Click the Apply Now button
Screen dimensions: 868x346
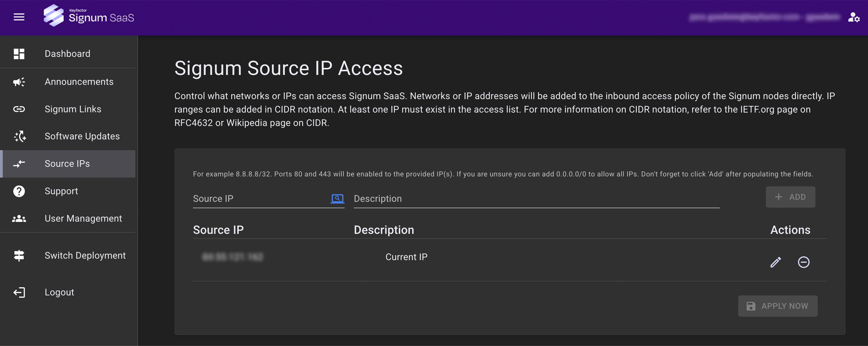(x=778, y=306)
